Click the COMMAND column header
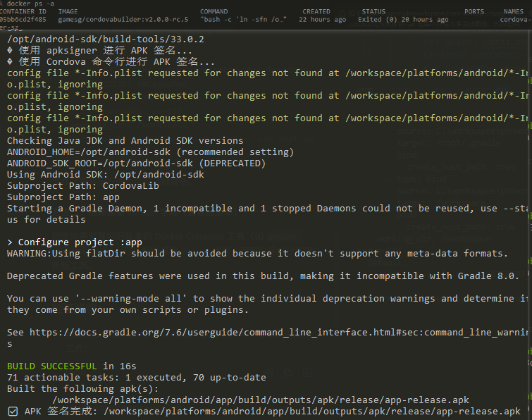532x420 pixels. 214,12
